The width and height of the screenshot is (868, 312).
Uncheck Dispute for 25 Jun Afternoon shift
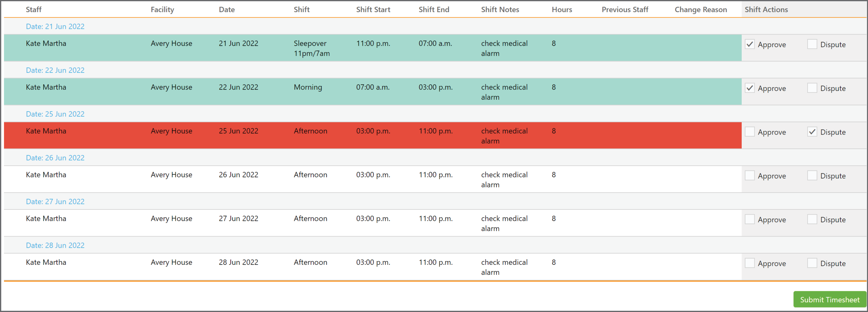tap(812, 132)
